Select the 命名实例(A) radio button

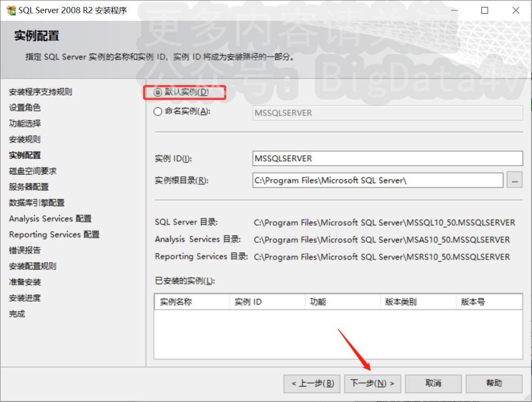(158, 111)
